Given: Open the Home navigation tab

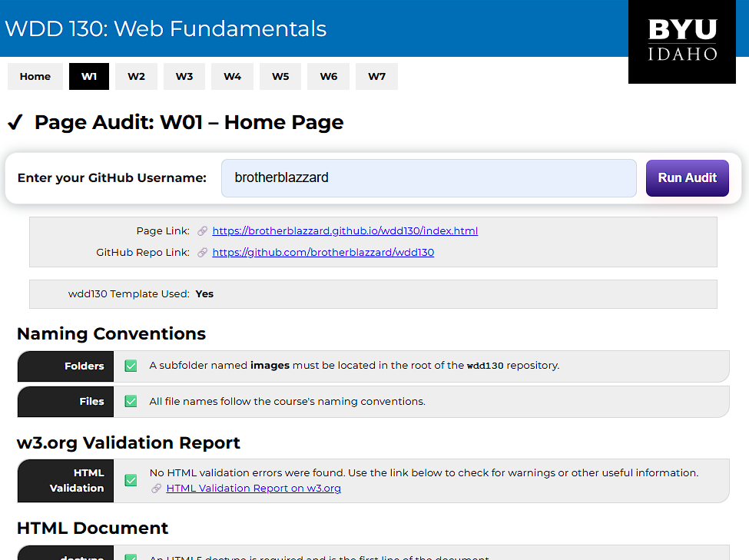Looking at the screenshot, I should click(35, 76).
